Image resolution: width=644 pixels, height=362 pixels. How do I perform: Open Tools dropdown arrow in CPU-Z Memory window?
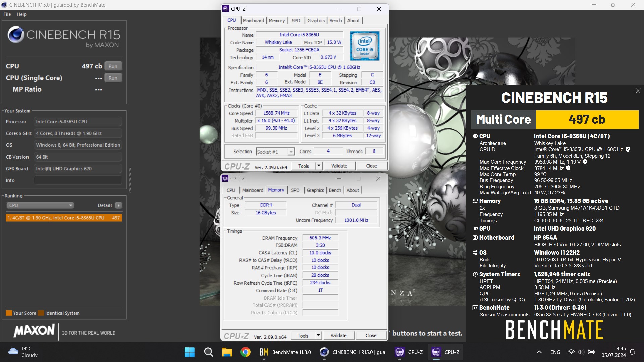click(x=318, y=335)
